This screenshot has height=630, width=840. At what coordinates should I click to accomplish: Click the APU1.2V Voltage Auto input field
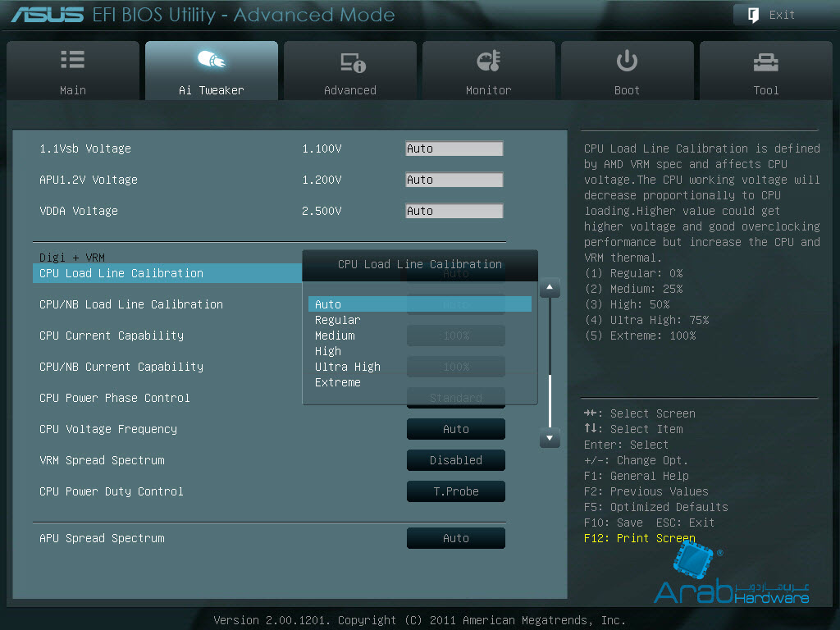pos(454,180)
